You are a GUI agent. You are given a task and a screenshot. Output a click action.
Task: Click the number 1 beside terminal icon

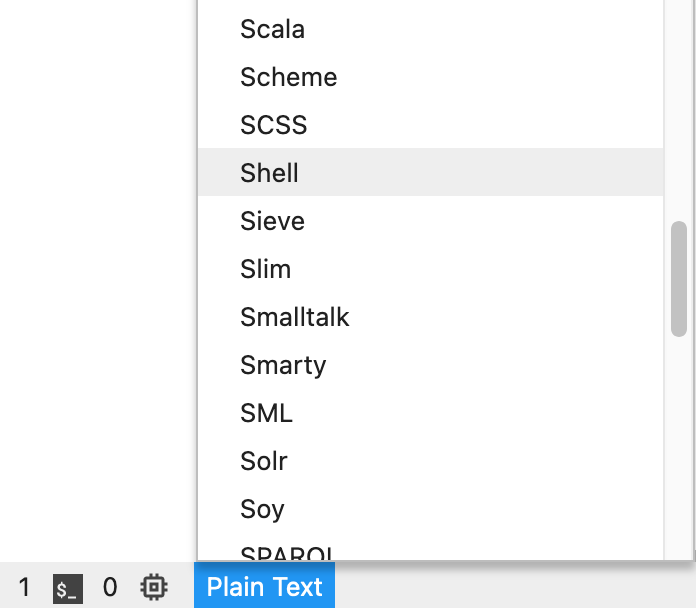click(24, 587)
